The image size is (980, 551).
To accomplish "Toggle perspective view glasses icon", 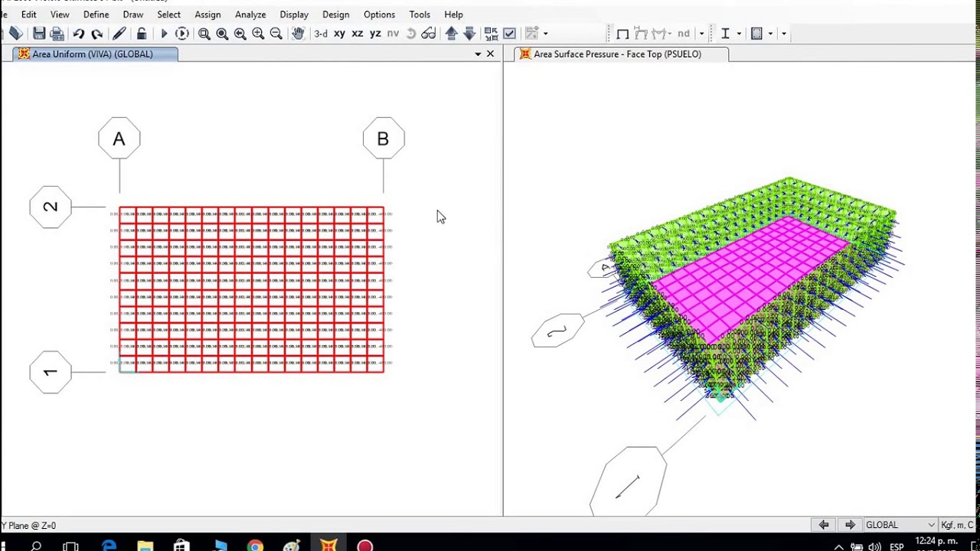I will coord(429,34).
